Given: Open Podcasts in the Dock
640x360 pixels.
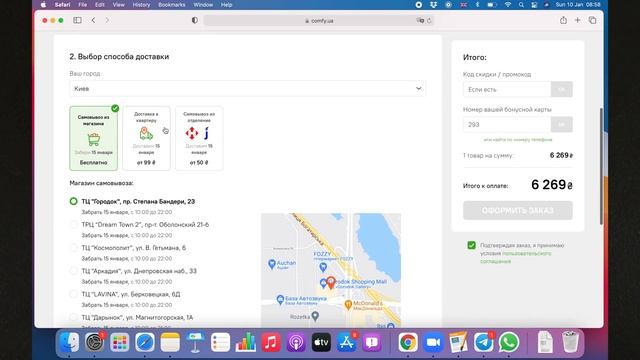Looking at the screenshot, I should coord(296,342).
